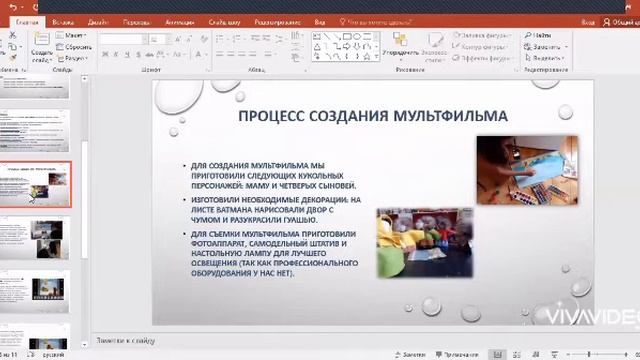Switch to the Animations (Анимация) tab
Image resolution: width=640 pixels, height=360 pixels.
tap(180, 22)
